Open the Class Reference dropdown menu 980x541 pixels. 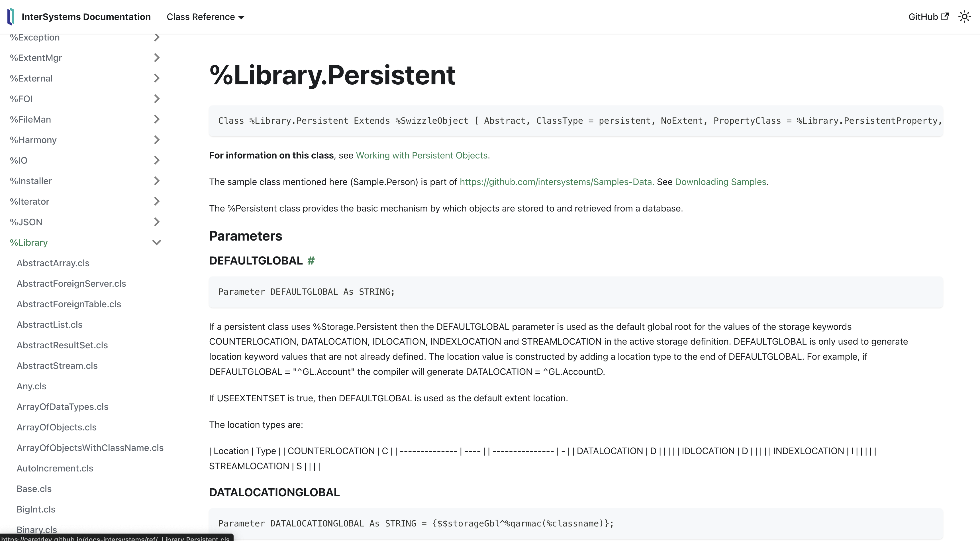point(205,17)
